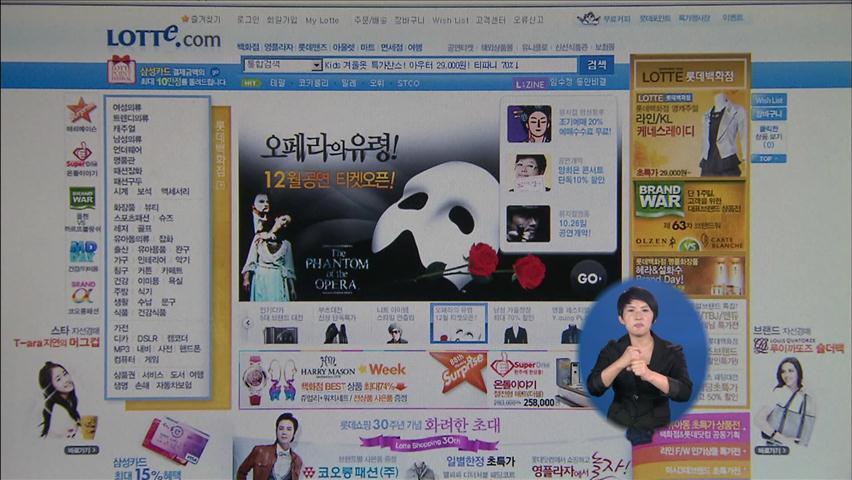Click the 라인/KL 캐네스레이디 jacket ad
852x480 pixels.
[690, 134]
